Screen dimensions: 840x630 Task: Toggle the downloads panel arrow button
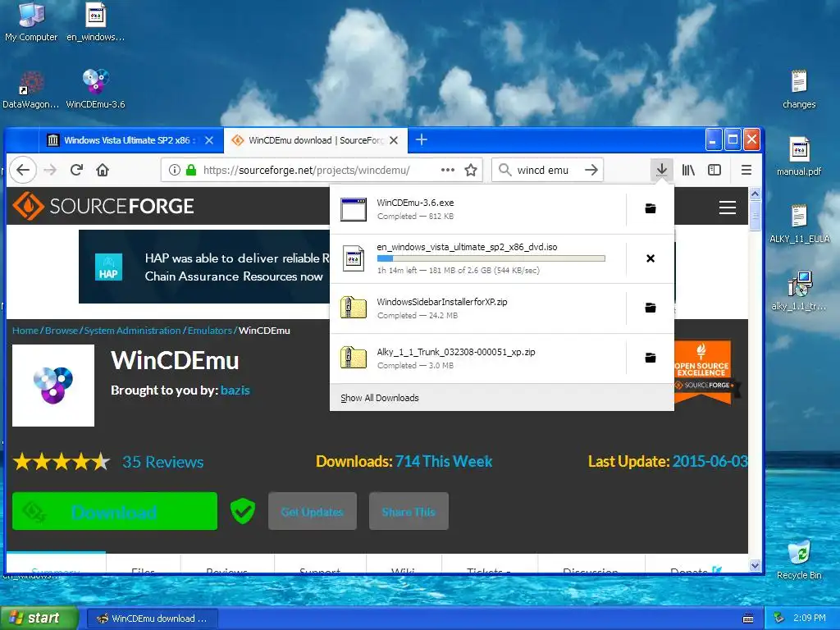662,170
